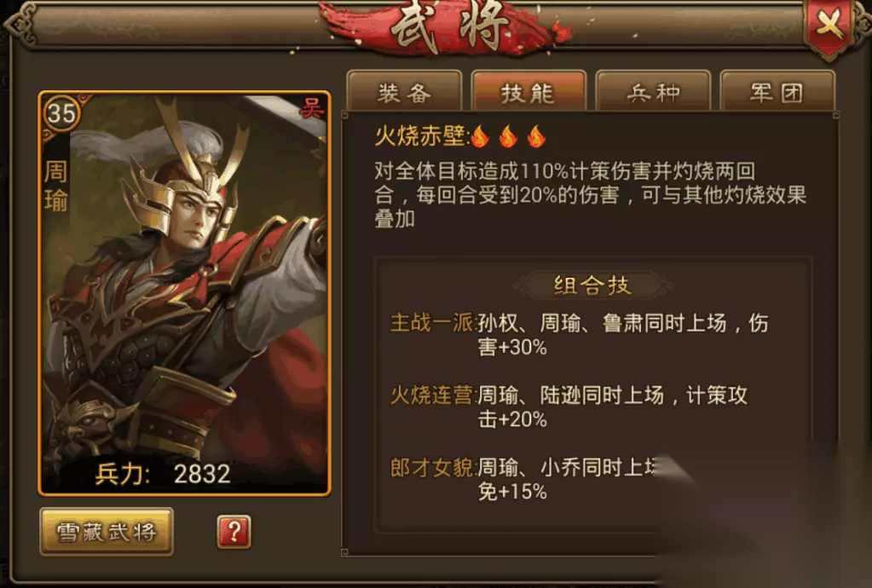Open the 兵种 tab

pyautogui.click(x=653, y=92)
